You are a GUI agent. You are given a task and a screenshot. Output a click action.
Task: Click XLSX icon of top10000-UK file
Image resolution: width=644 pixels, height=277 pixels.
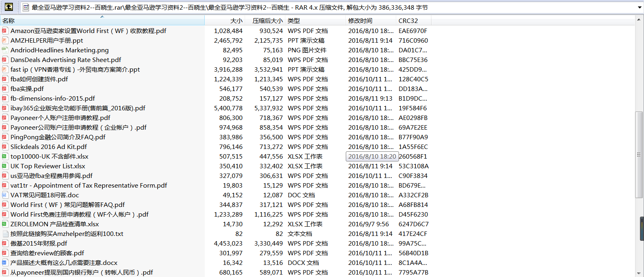pos(5,157)
